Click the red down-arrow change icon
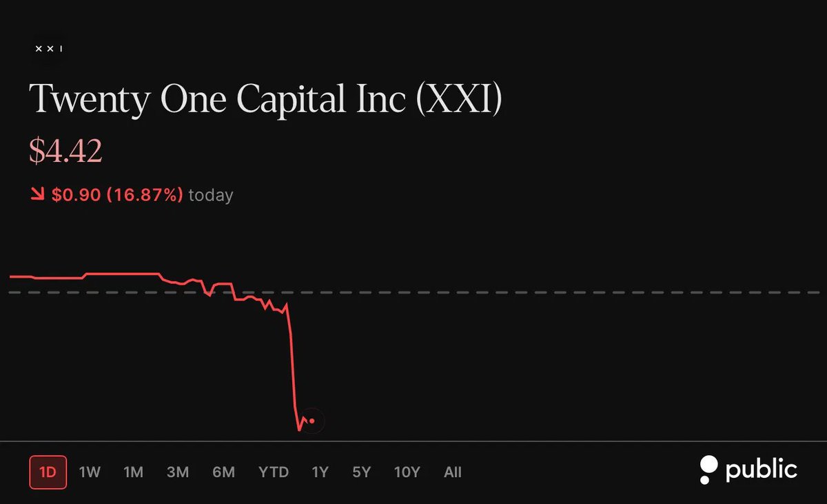This screenshot has height=504, width=827. coord(37,195)
